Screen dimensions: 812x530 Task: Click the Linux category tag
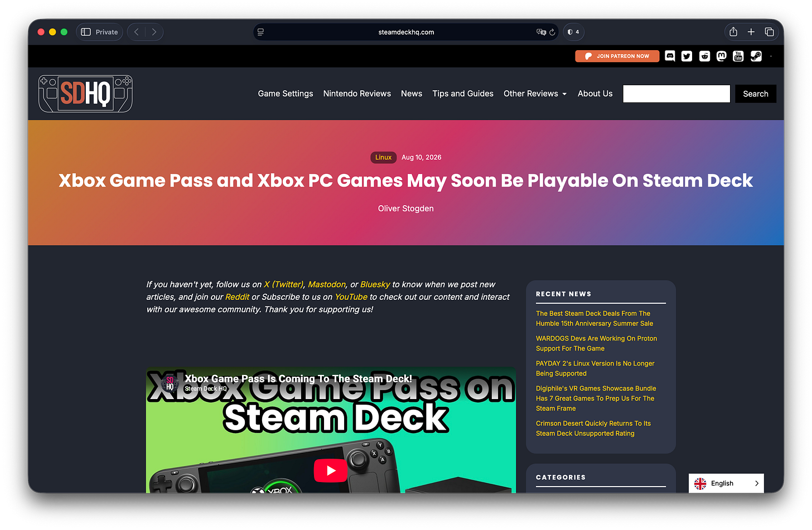[x=383, y=157]
